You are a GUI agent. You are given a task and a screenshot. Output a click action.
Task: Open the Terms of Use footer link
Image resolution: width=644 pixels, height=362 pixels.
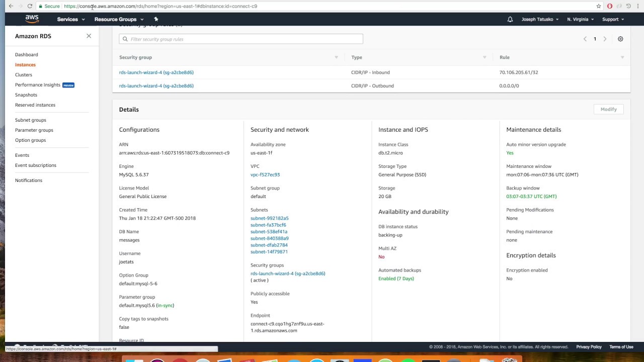tap(621, 347)
